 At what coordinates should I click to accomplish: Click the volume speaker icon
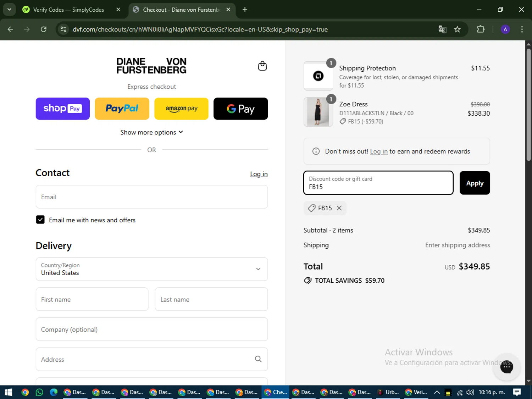tap(470, 392)
